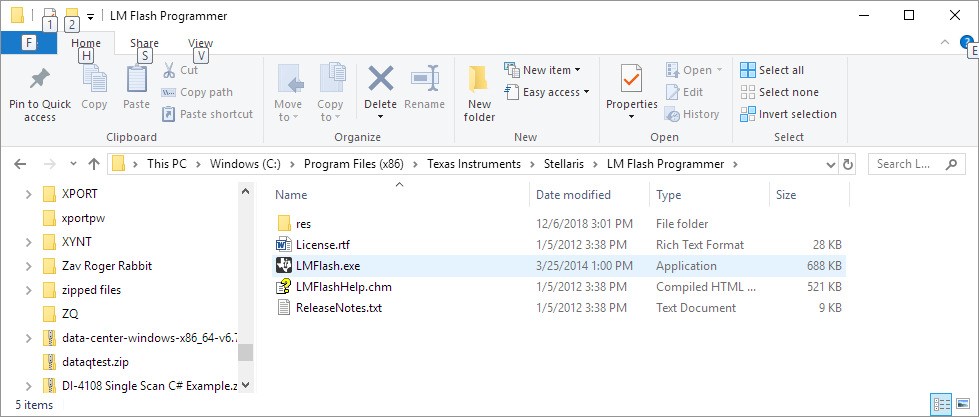This screenshot has height=417, width=979.
Task: Open Help with question mark icon
Action: [965, 42]
